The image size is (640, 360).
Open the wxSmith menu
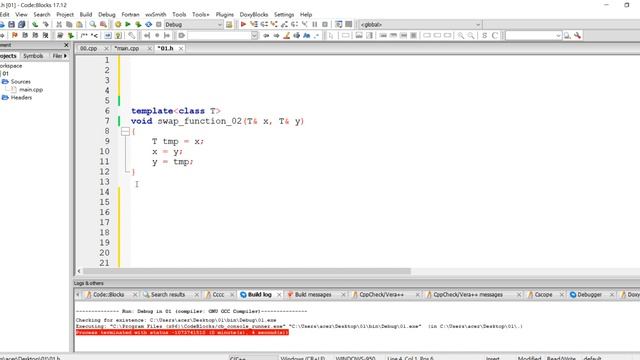tap(156, 14)
